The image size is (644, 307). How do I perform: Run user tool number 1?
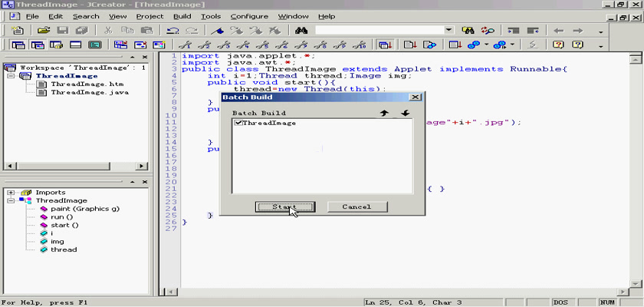186,45
